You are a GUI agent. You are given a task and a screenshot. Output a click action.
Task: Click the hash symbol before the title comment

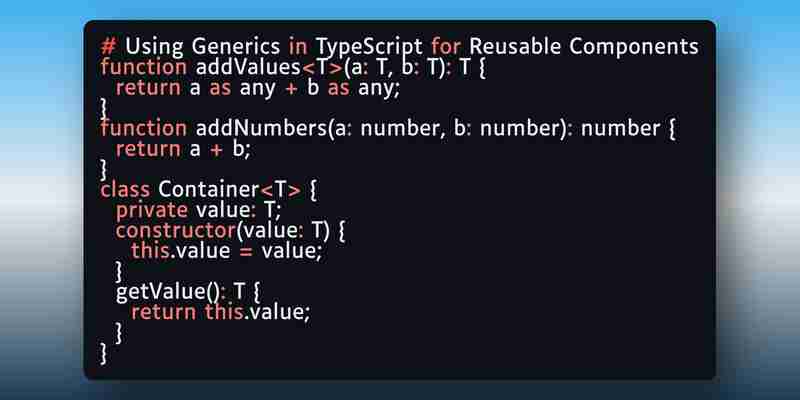[109, 46]
